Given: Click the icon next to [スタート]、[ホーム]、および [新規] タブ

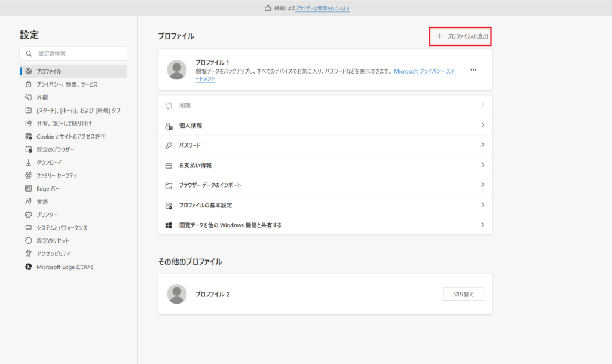Looking at the screenshot, I should [29, 111].
